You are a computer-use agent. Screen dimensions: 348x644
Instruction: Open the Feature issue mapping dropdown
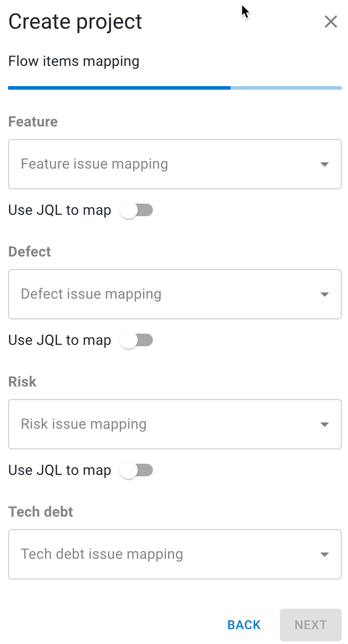pos(174,164)
